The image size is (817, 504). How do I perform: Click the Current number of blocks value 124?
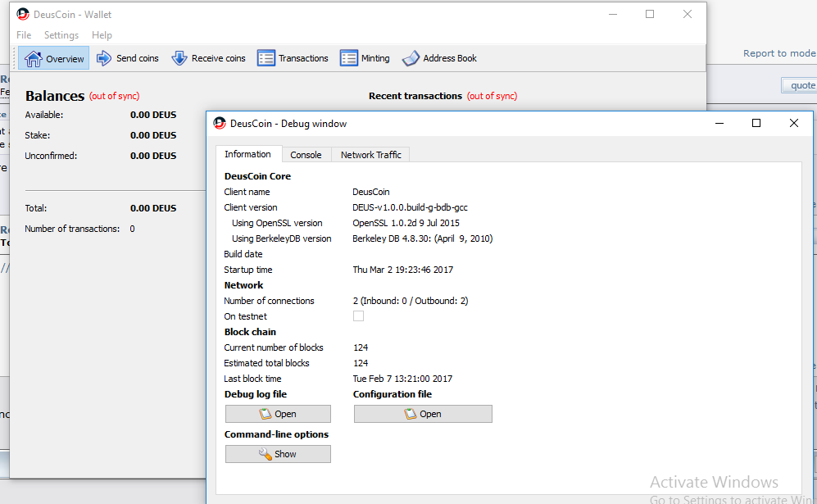361,347
